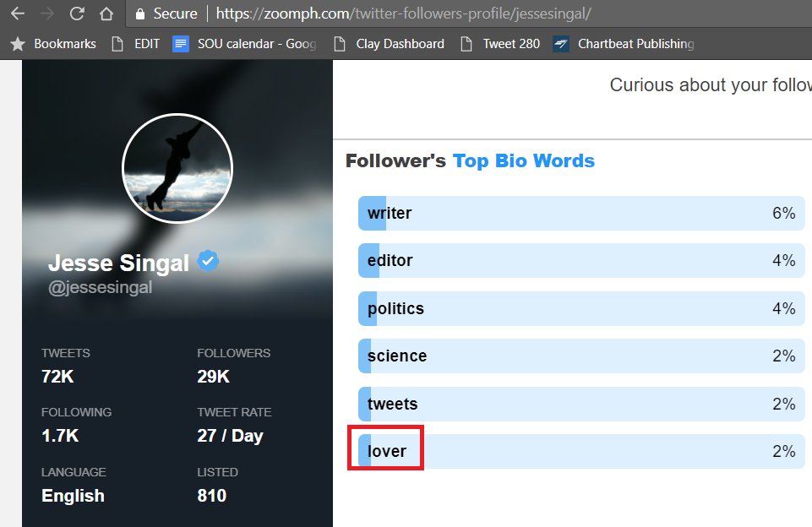812x527 pixels.
Task: Click the lover bio word
Action: coord(387,452)
